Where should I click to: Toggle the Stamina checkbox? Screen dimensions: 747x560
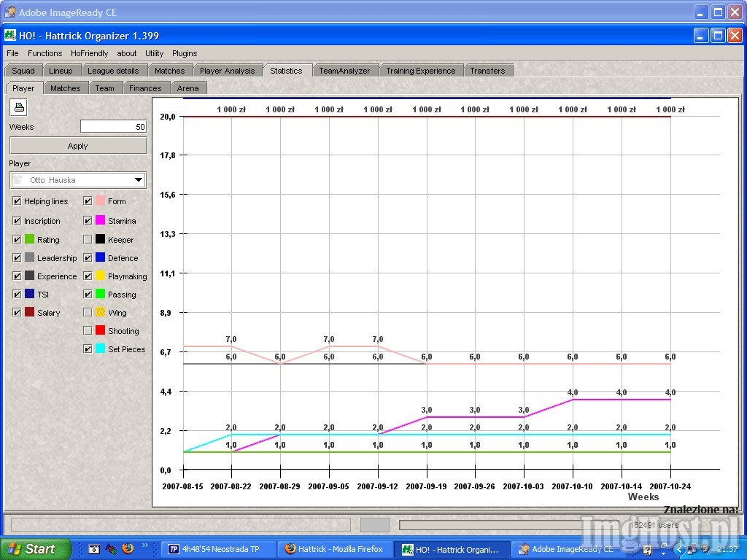coord(88,220)
